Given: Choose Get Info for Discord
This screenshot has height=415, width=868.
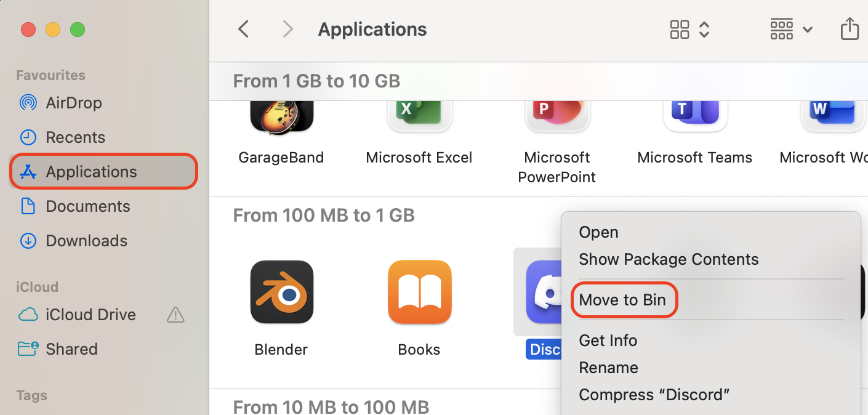Looking at the screenshot, I should 608,340.
